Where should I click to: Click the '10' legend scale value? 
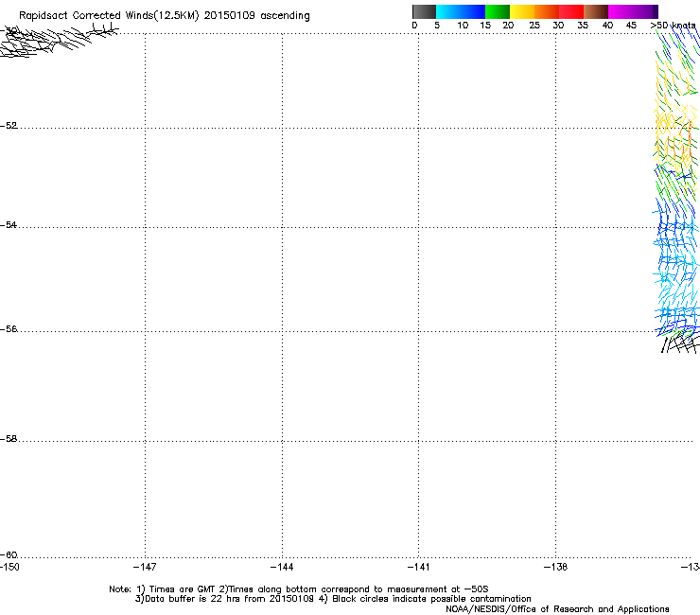463,26
